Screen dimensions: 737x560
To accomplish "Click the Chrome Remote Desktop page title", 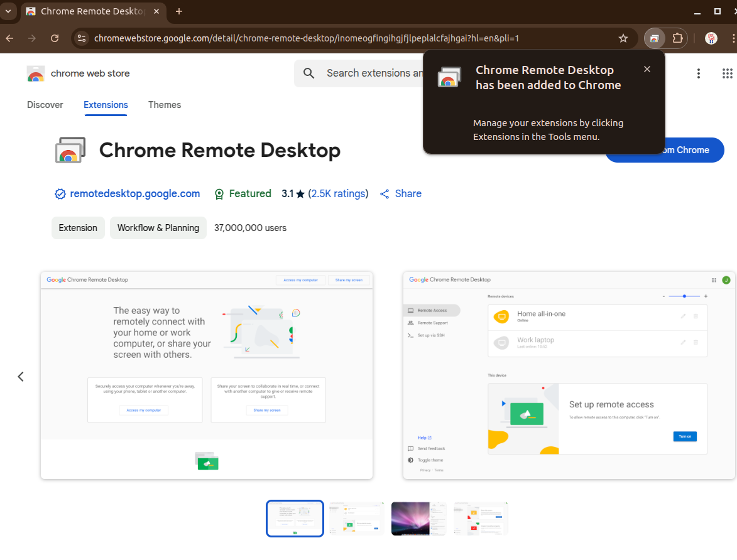I will click(220, 150).
